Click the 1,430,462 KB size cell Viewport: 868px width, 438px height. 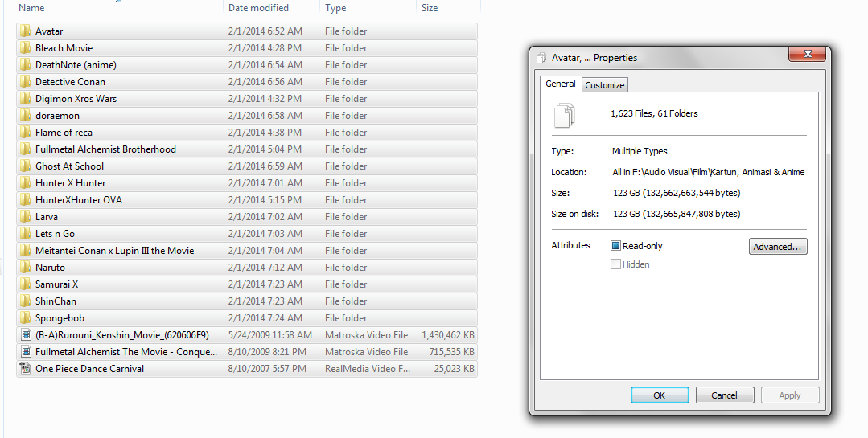448,334
